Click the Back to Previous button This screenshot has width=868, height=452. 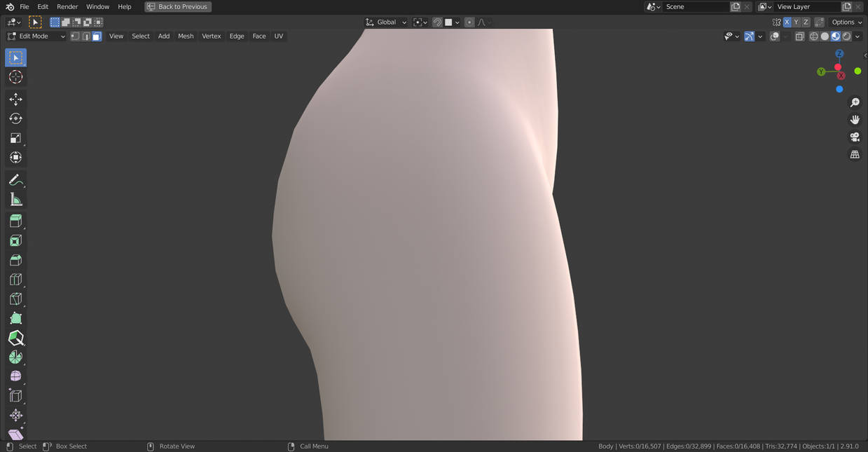click(178, 7)
